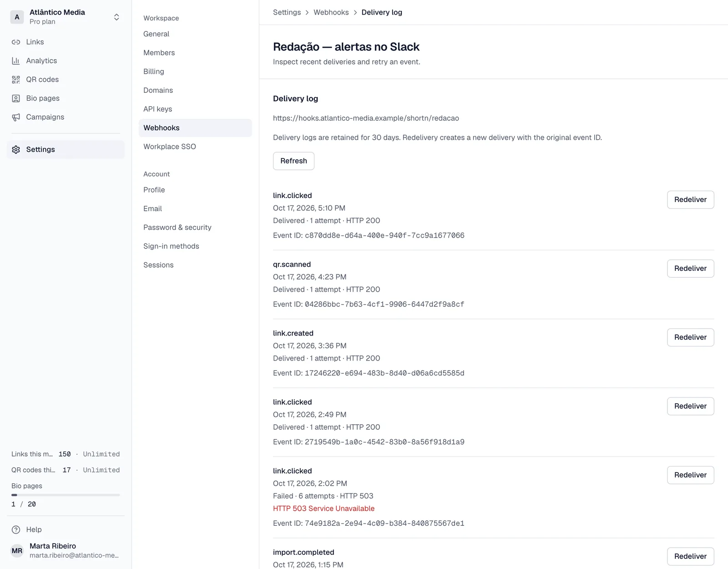The image size is (728, 569).
Task: Click the 'Links this m…' usage row
Action: pyautogui.click(x=66, y=454)
